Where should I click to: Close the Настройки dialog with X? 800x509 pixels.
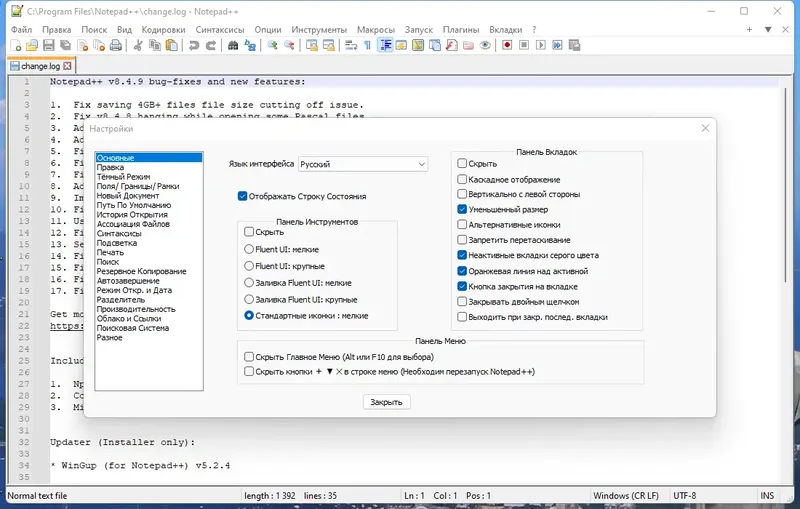[705, 128]
